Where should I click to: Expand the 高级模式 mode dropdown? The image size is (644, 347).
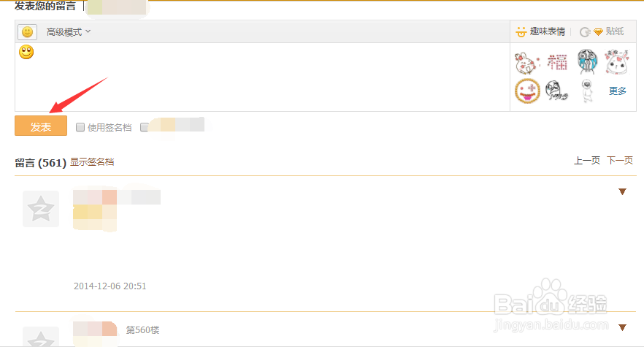click(69, 32)
